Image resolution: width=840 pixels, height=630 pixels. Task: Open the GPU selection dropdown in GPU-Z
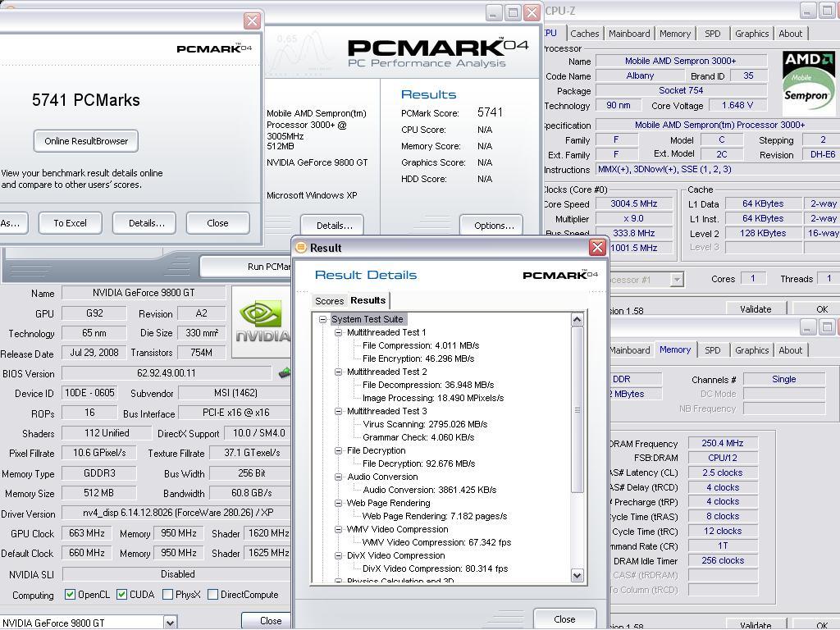[x=170, y=623]
